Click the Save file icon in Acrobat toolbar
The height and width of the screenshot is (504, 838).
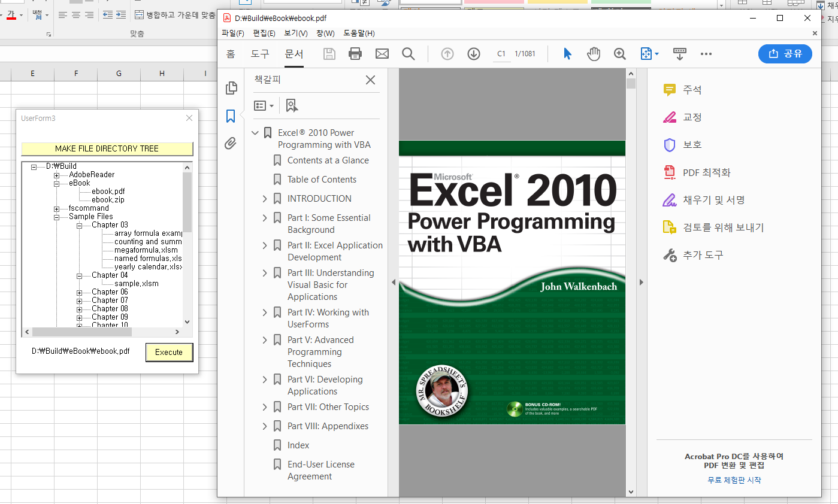coord(329,54)
